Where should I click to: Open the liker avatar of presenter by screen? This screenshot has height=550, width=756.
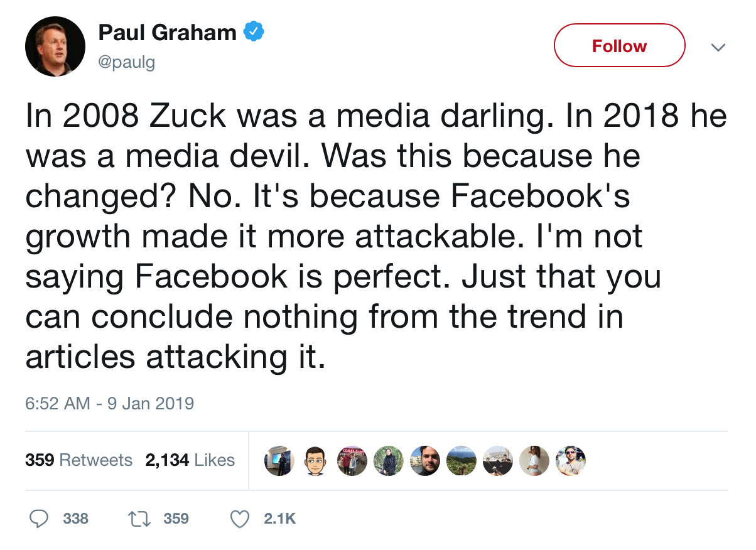(279, 461)
